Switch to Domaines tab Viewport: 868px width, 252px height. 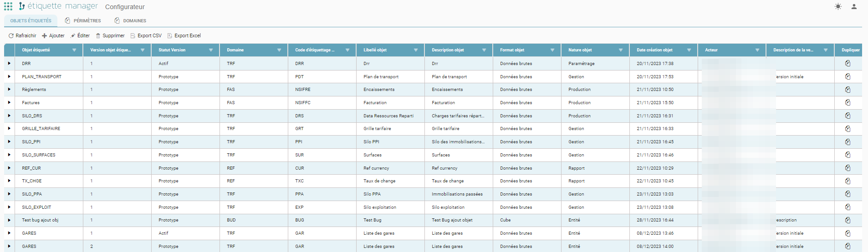pos(130,21)
